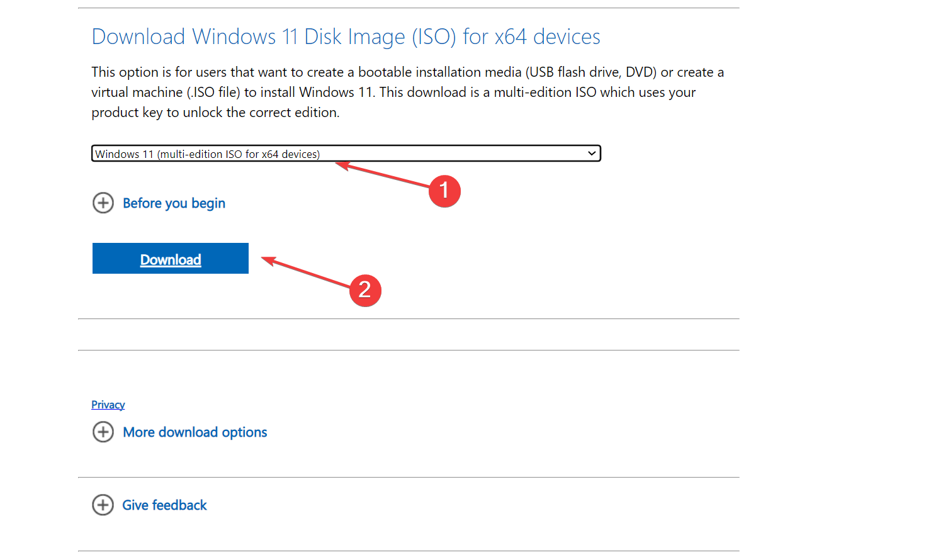Click the red circle labeled 2
931x560 pixels.
[x=365, y=291]
